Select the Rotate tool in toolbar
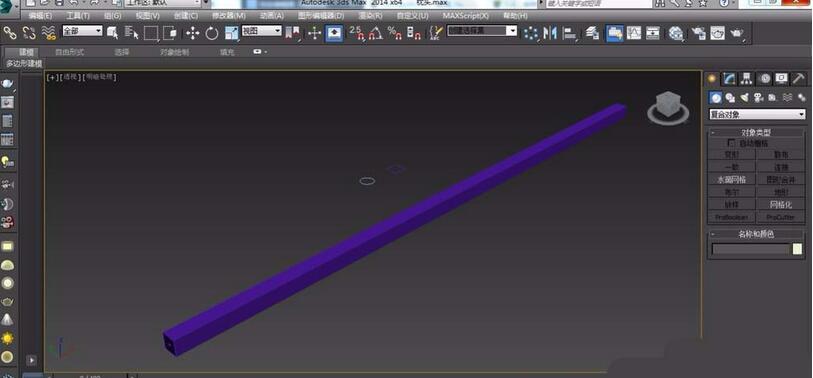The image size is (813, 378). coord(212,34)
